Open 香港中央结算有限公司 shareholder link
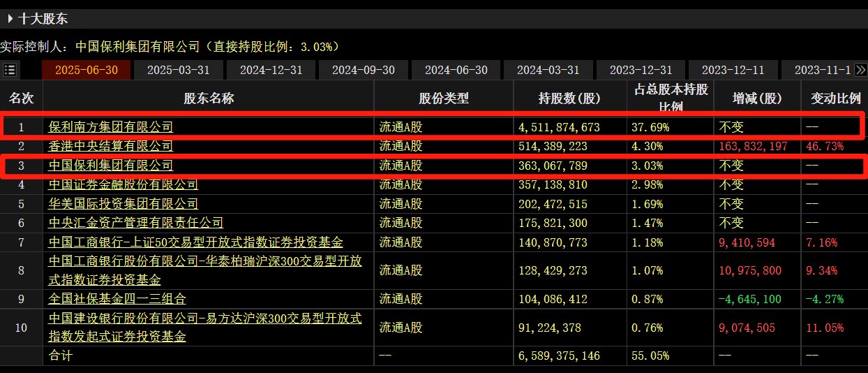 [110, 146]
